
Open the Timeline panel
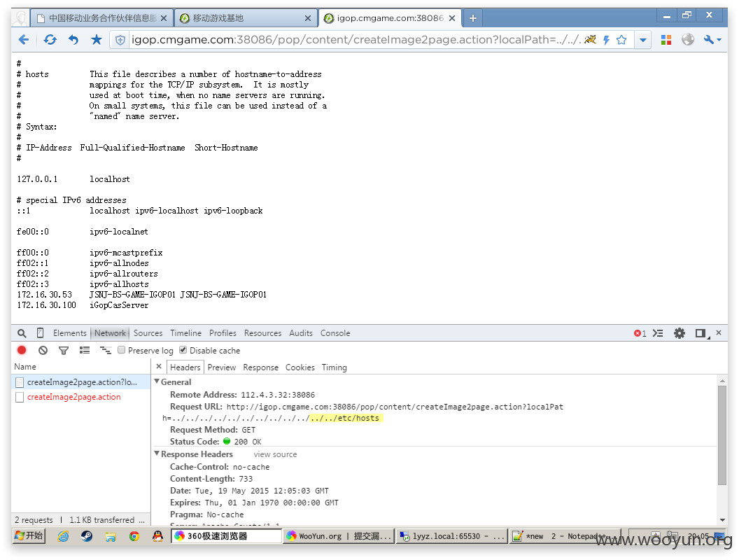[x=185, y=333]
